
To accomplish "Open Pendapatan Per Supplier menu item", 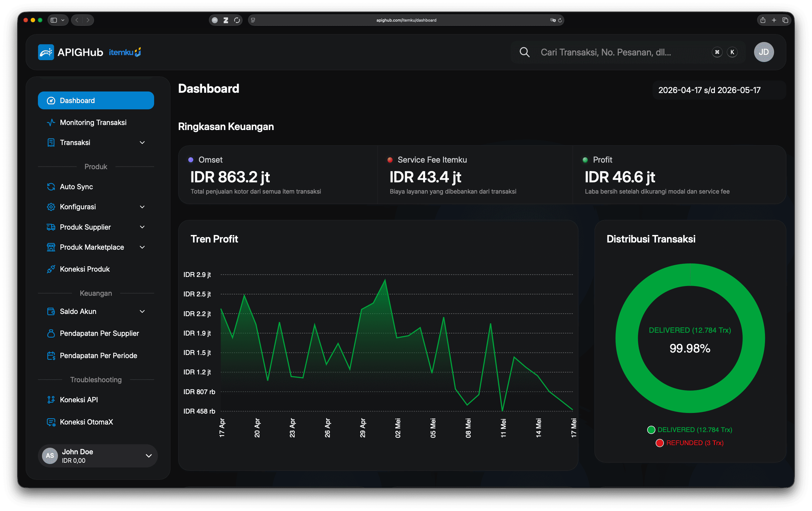I will 96,333.
